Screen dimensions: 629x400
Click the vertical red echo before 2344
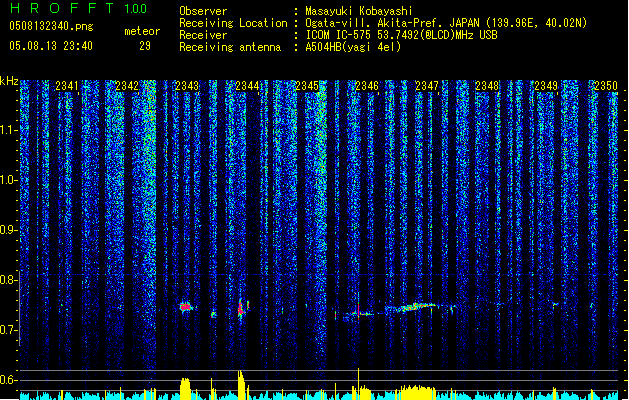(x=241, y=309)
